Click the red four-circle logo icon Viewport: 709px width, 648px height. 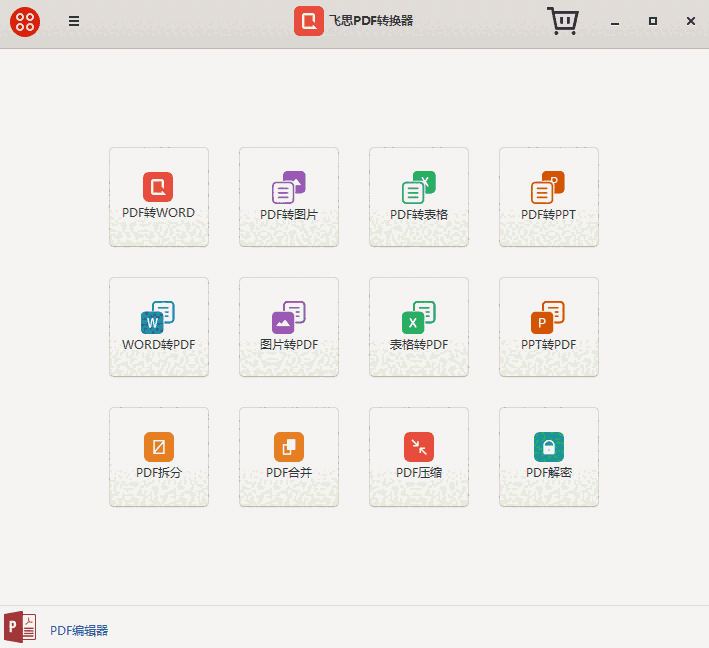25,21
